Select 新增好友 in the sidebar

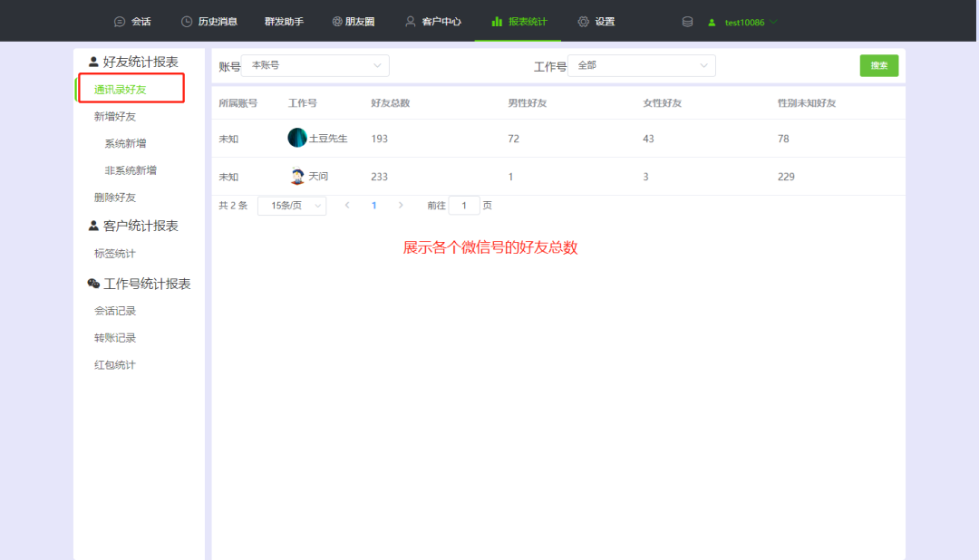coord(115,117)
